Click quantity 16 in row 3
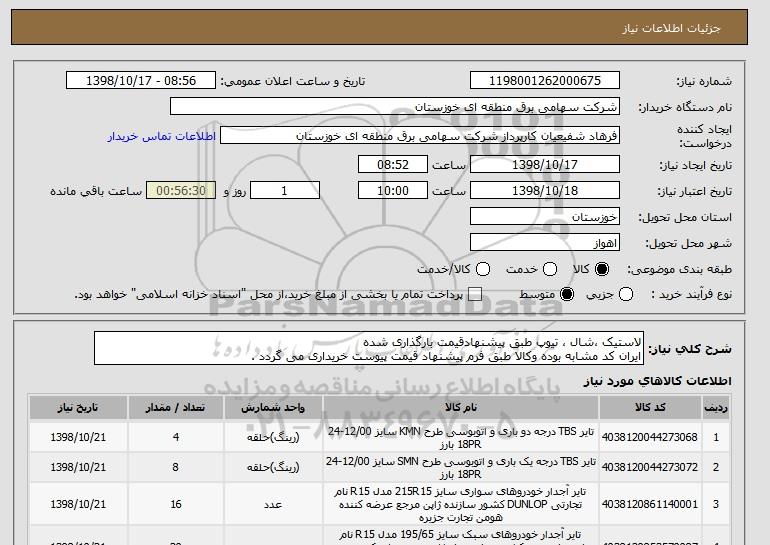Image resolution: width=770 pixels, height=545 pixels. [x=176, y=504]
